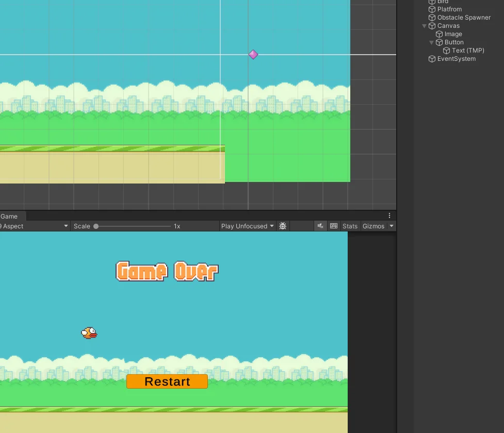Screen dimensions: 504x433
Task: Click the cube icon beside Obstacle Spawner
Action: coord(432,18)
